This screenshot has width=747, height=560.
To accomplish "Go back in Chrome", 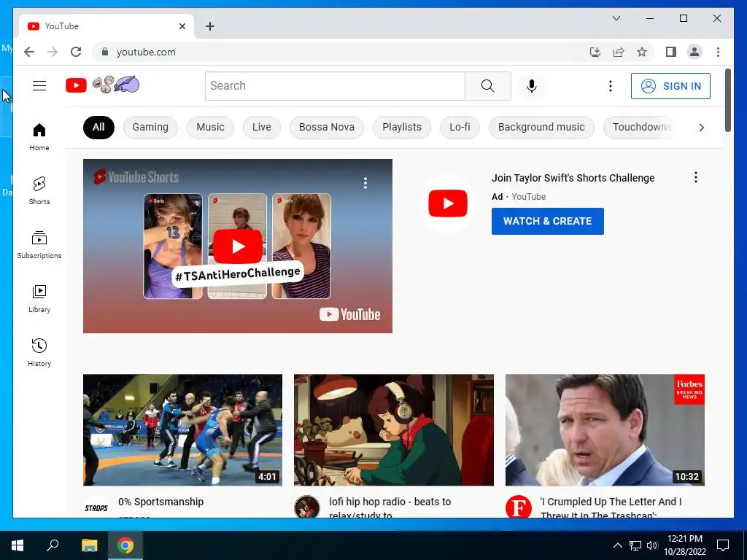I will 29,52.
